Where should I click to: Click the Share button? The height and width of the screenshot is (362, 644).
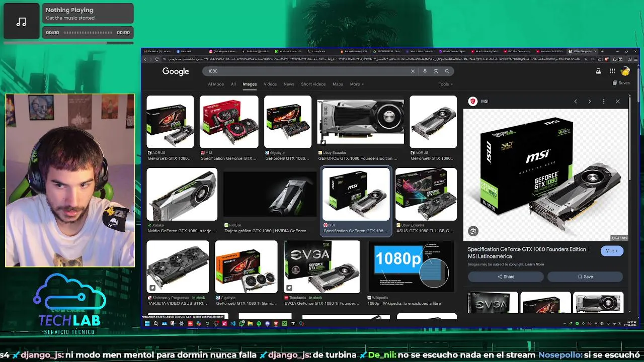[x=506, y=277]
